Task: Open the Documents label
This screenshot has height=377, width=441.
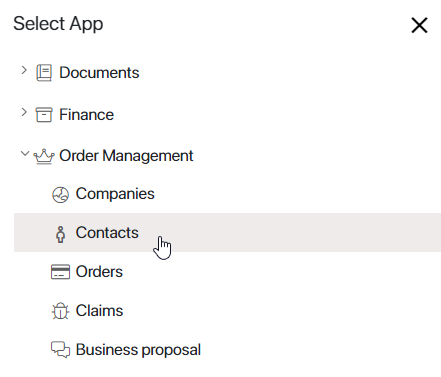Action: 99,73
